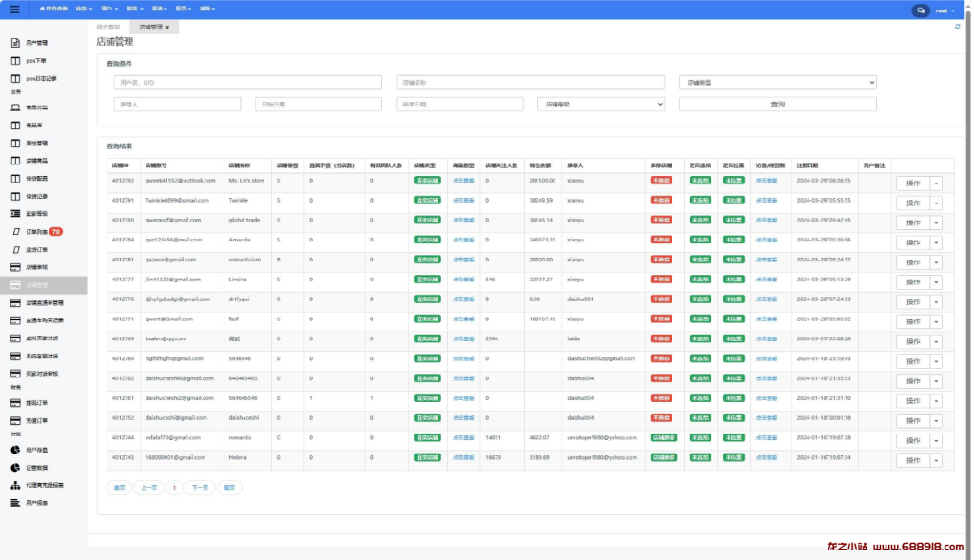Screen dimensions: 974x560
Task: Open 运营数据 via its pie chart icon
Action: click(x=15, y=468)
